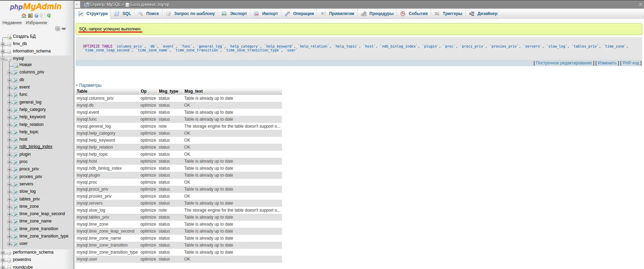Expand the frnx_db database node

[3, 44]
